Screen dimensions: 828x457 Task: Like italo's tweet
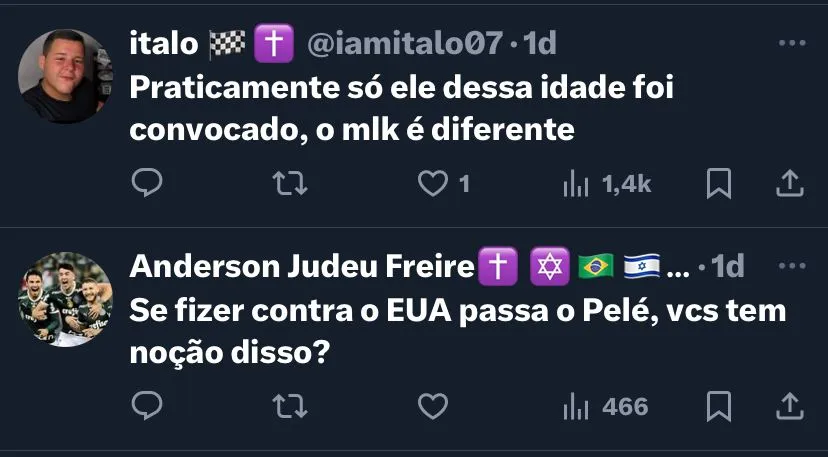432,183
